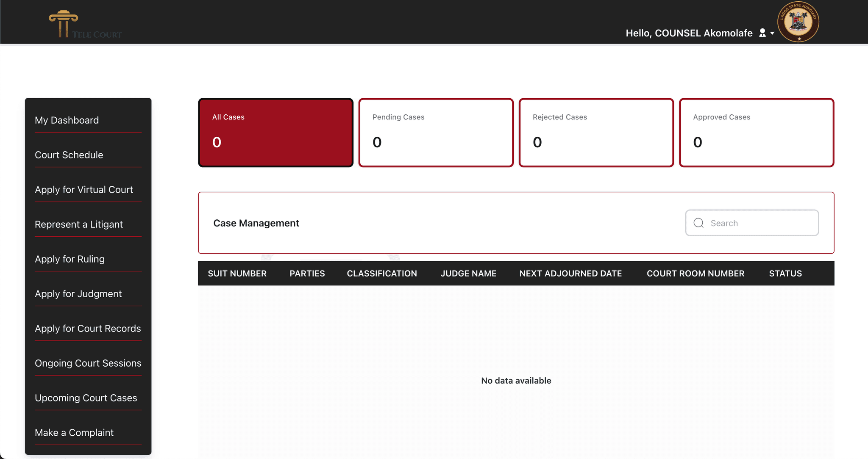Open Apply for Ruling page
This screenshot has height=459, width=868.
(70, 259)
